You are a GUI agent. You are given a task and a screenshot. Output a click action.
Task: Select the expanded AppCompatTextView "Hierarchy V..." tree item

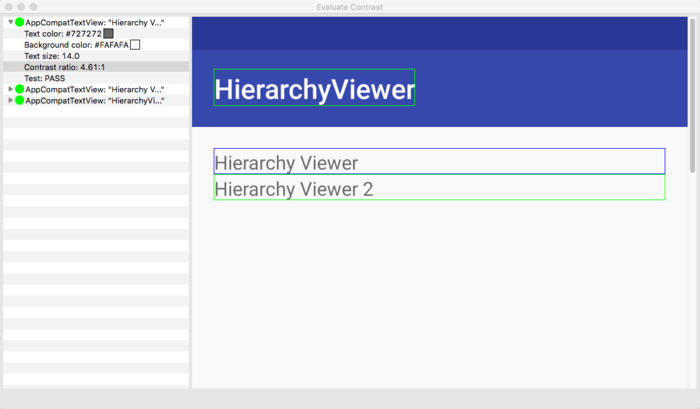tap(96, 22)
